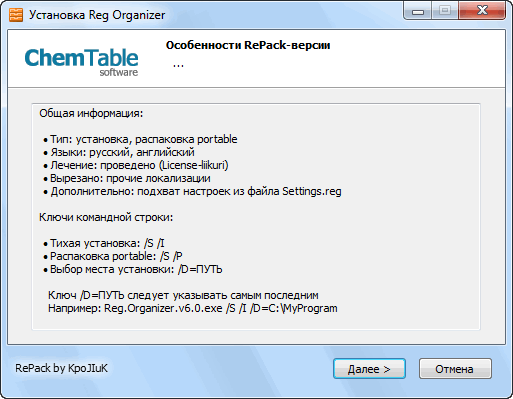Image resolution: width=513 pixels, height=399 pixels.
Task: Click the disabled maximize window button
Action: (445, 11)
